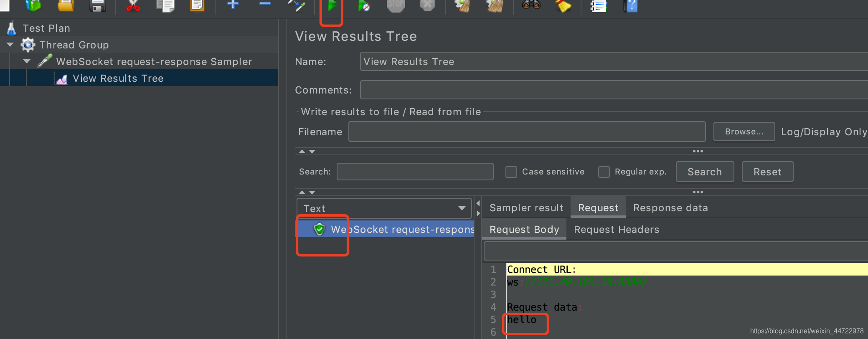Viewport: 868px width, 339px height.
Task: Toggle the Regular exp. checkbox
Action: click(x=604, y=172)
